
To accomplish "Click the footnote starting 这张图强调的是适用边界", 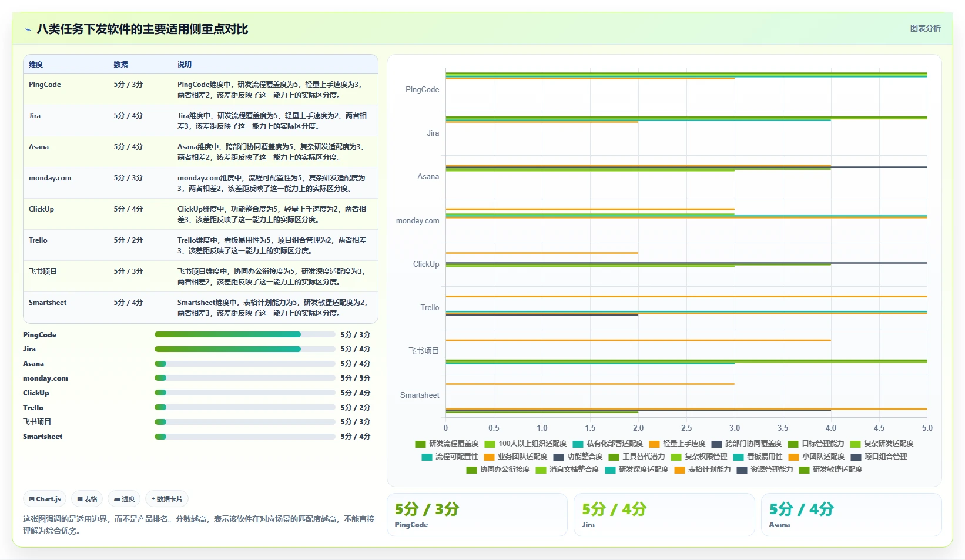I will tap(199, 525).
